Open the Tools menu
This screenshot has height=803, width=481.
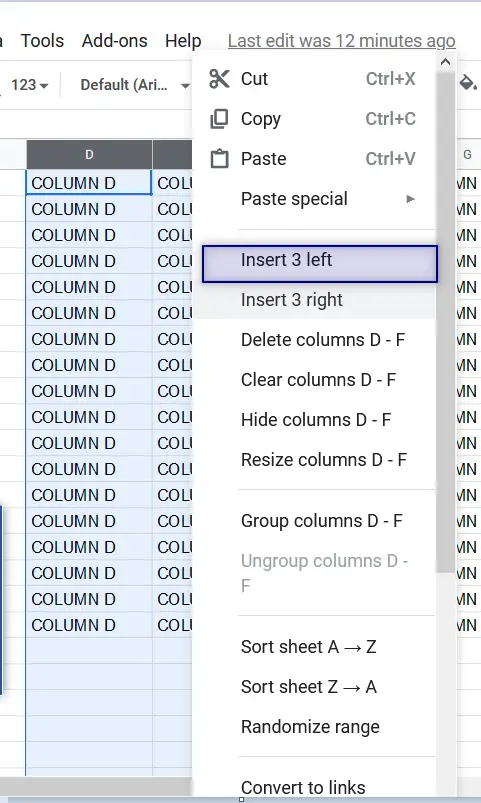(42, 41)
